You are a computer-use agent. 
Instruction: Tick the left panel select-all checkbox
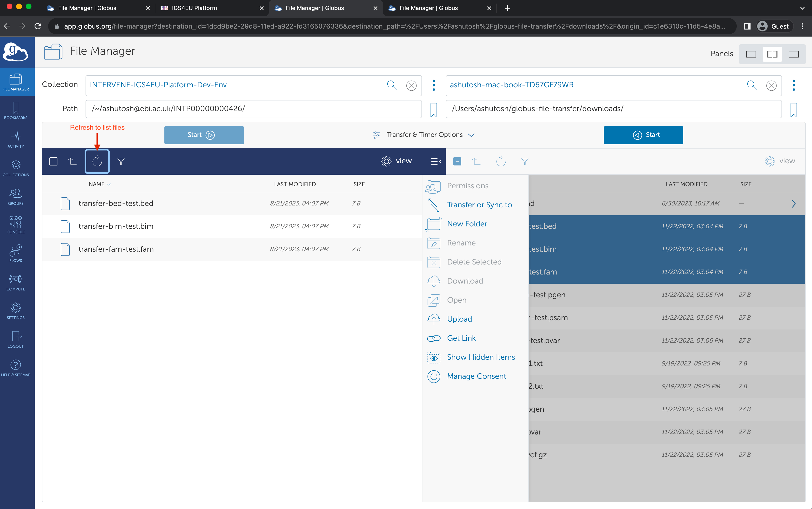[53, 161]
